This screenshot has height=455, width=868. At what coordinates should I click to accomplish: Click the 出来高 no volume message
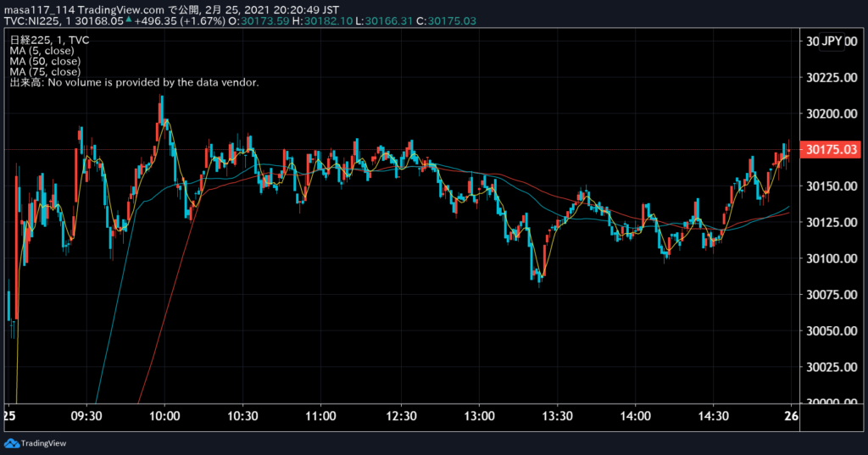coord(134,82)
